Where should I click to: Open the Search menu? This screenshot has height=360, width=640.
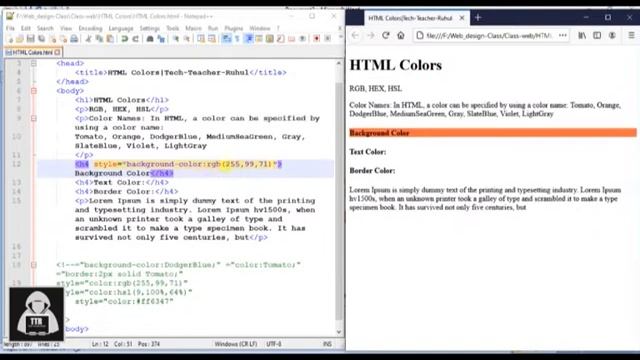coord(45,28)
